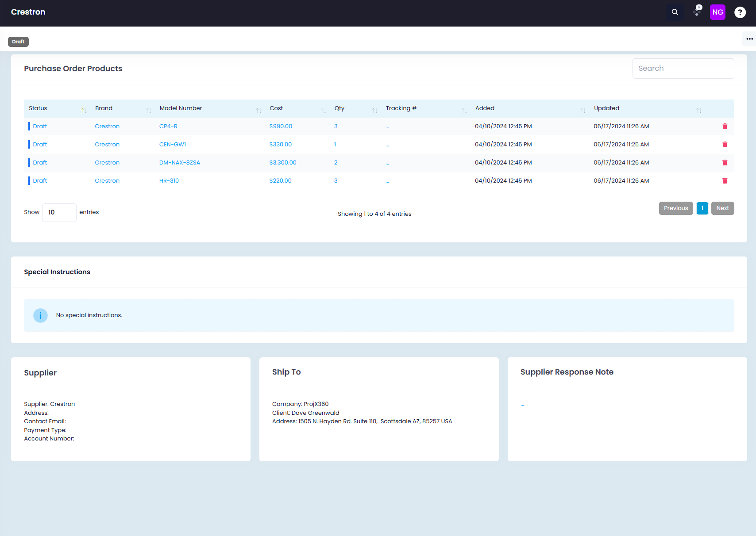This screenshot has height=536, width=756.
Task: Delete the CP4-R product row
Action: [x=725, y=126]
